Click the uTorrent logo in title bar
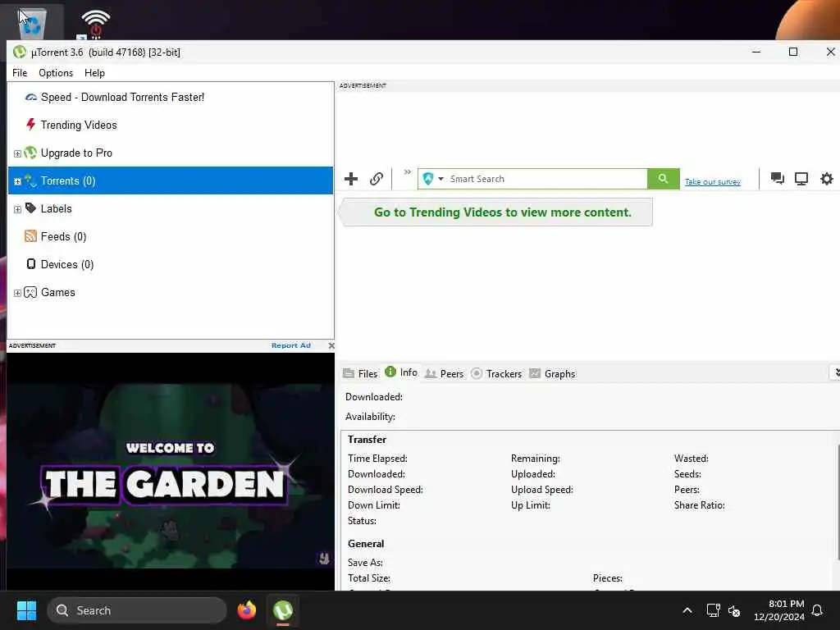 (20, 52)
